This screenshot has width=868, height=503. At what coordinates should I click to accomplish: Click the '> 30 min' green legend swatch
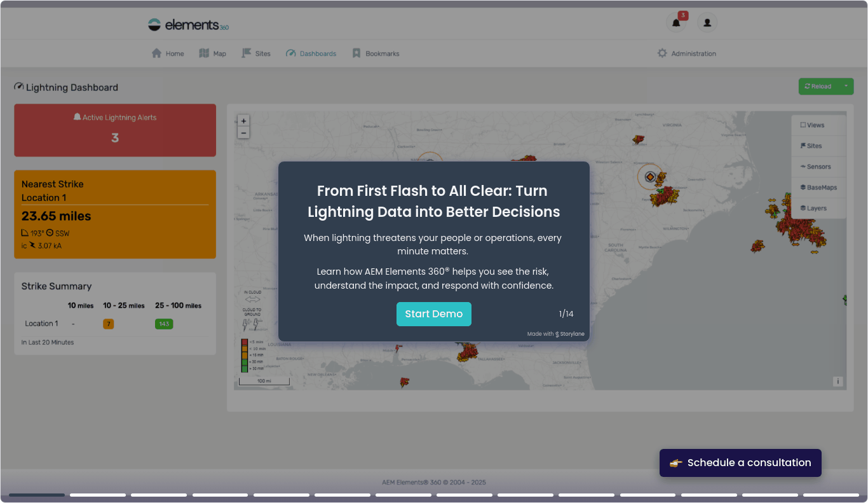point(244,368)
